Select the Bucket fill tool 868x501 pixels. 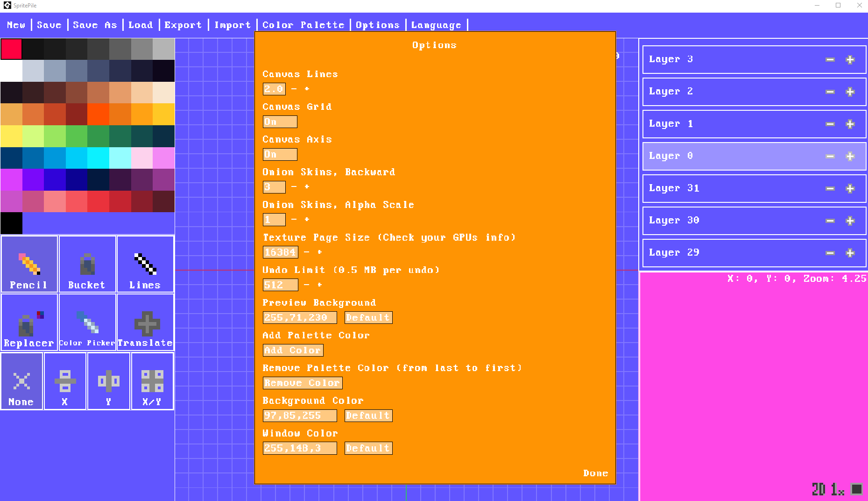pos(87,264)
